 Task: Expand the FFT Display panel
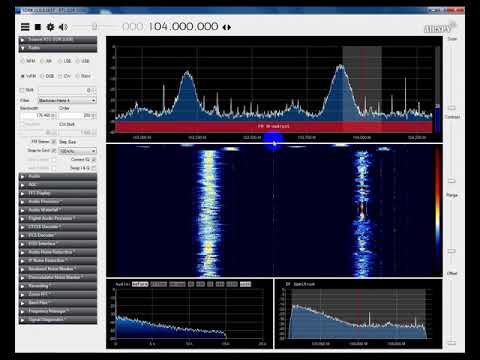tap(58, 193)
